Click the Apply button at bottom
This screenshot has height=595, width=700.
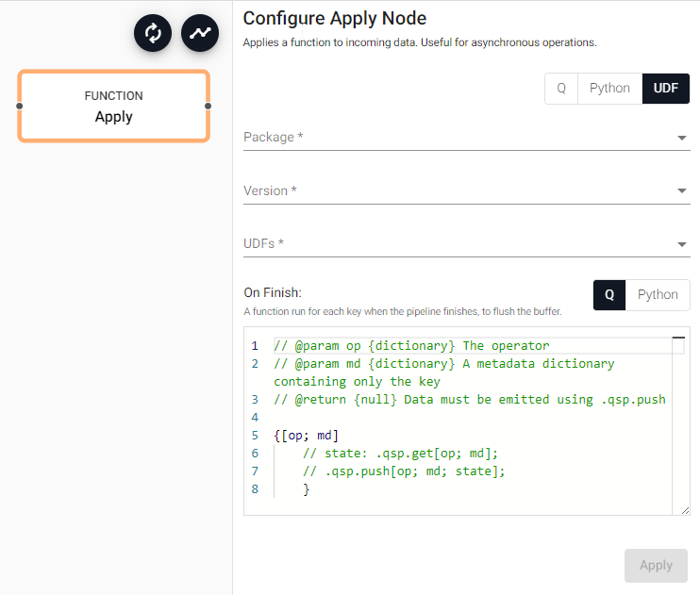pyautogui.click(x=656, y=566)
